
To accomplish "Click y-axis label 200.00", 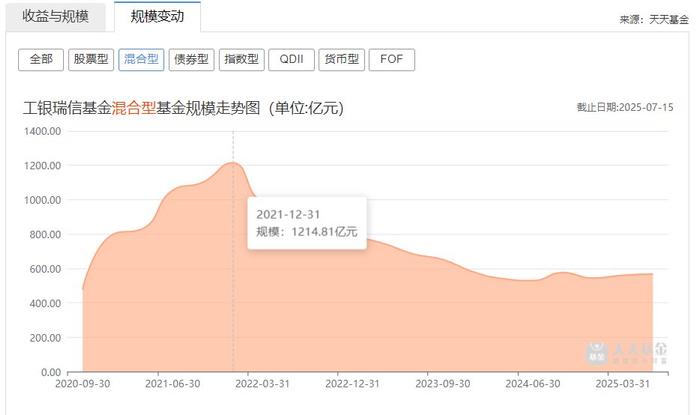I will [x=46, y=338].
